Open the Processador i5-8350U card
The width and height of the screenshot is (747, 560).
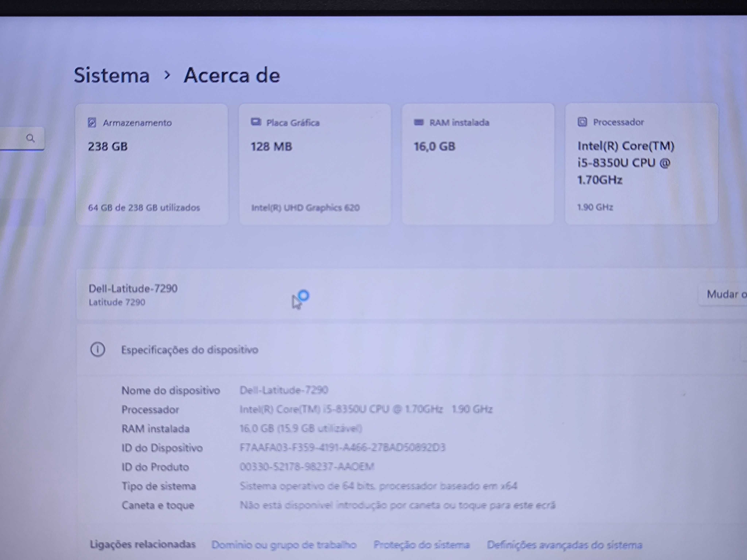pos(642,164)
